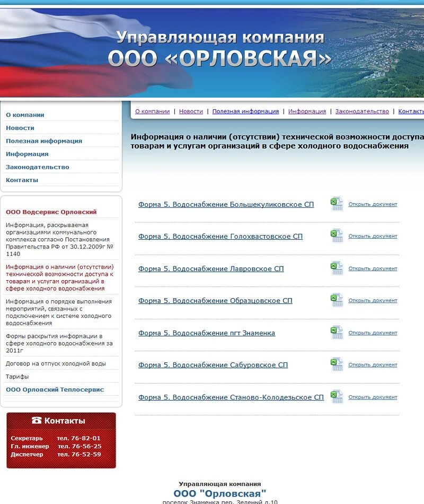Click 'О компании' in top navigation bar
The height and width of the screenshot is (504, 424).
[x=152, y=111]
